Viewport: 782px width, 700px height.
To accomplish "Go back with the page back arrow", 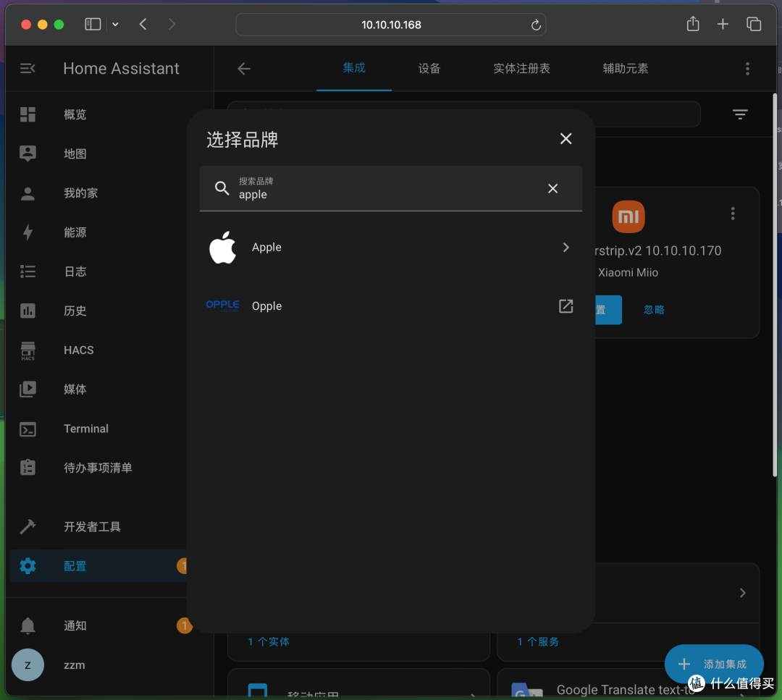I will (244, 69).
